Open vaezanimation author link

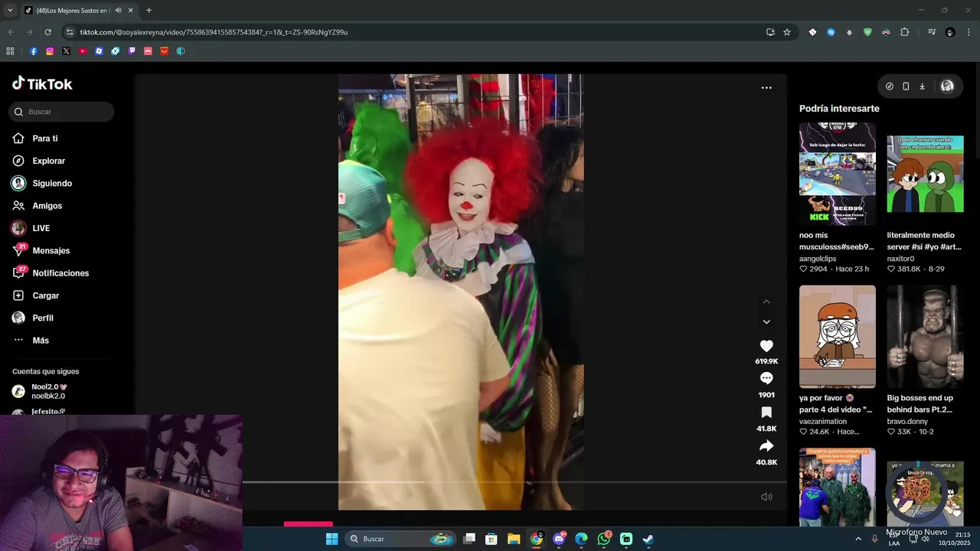[823, 422]
